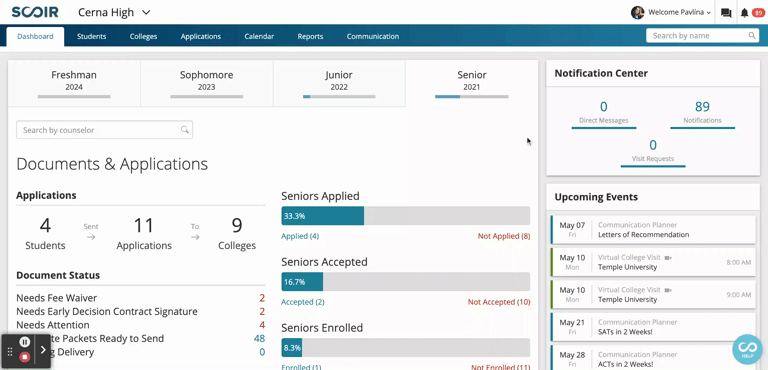The image size is (768, 370).
Task: Open the 9:00 AM Temple University visit
Action: pos(653,295)
